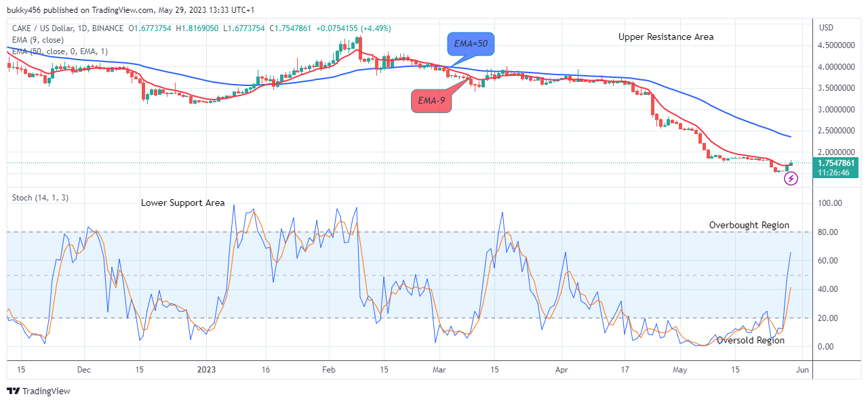The width and height of the screenshot is (868, 403).
Task: Click the open value O1.6773754
Action: coord(150,28)
